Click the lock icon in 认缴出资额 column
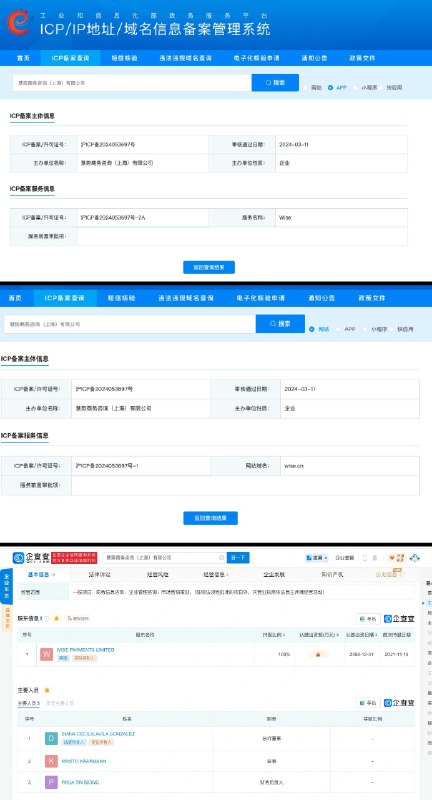 point(318,654)
